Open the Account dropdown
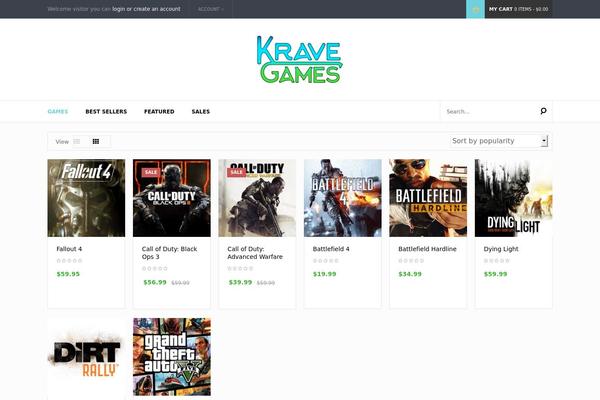The height and width of the screenshot is (400, 600). pos(211,9)
